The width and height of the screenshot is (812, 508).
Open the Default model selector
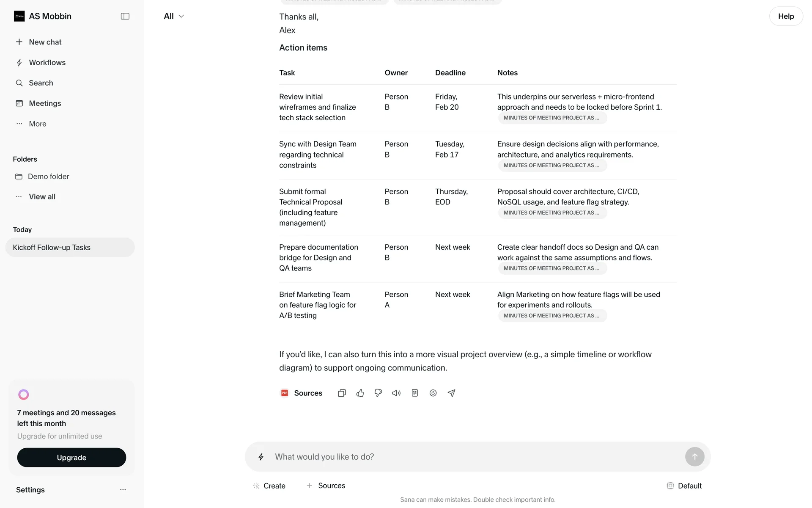click(x=684, y=486)
